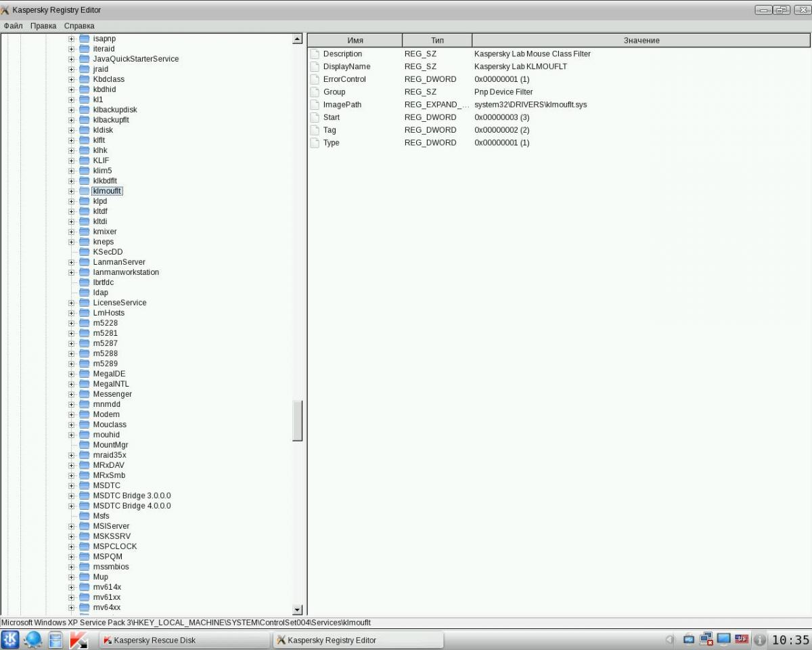Click the tree vertical scrollbar thumb
This screenshot has width=812, height=650.
(x=297, y=420)
